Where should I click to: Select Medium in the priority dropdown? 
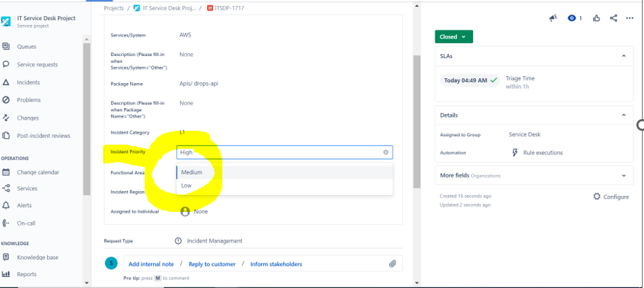pyautogui.click(x=285, y=172)
